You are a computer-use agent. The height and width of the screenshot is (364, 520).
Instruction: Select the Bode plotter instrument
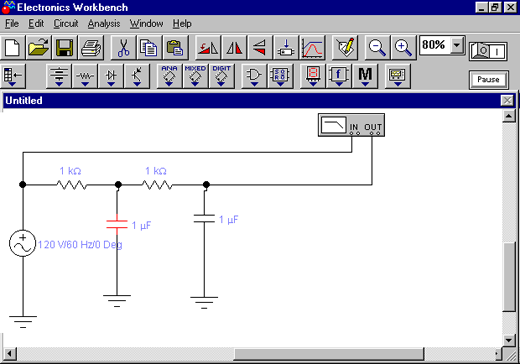coord(351,125)
